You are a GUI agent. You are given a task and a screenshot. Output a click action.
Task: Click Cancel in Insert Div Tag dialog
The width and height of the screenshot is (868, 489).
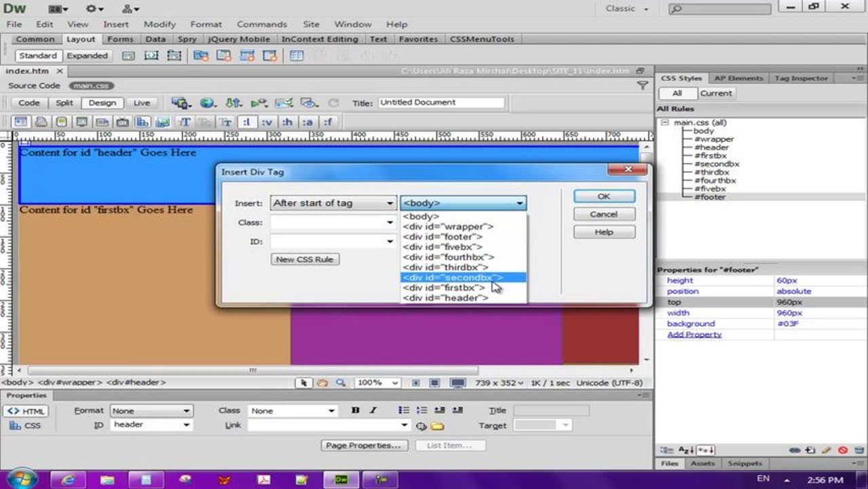pyautogui.click(x=604, y=214)
